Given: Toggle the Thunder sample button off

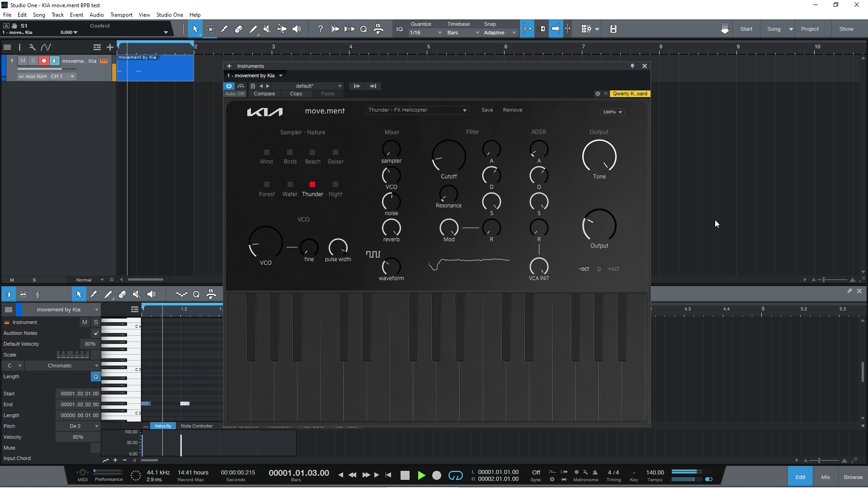Looking at the screenshot, I should (x=312, y=184).
